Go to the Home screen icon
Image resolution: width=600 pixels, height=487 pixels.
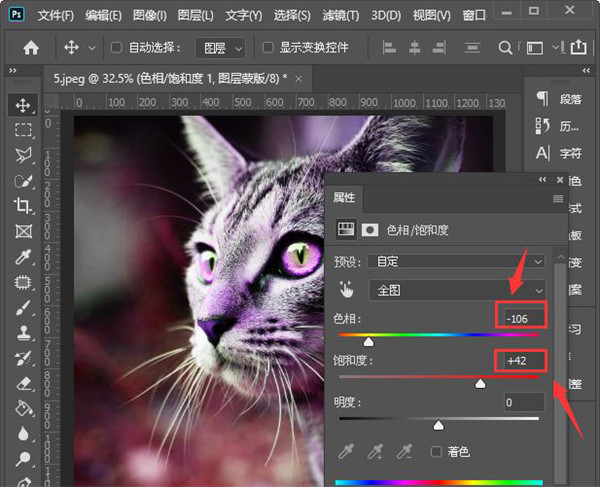pyautogui.click(x=31, y=48)
